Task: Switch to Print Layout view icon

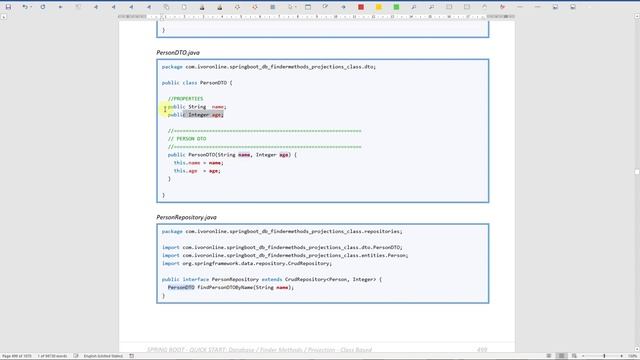Action: (x=561, y=356)
